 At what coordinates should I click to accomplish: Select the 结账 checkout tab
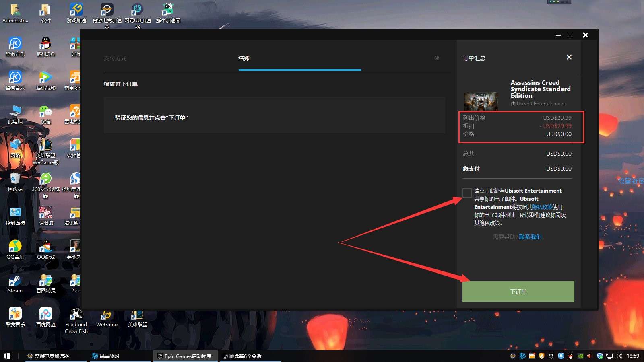[244, 58]
